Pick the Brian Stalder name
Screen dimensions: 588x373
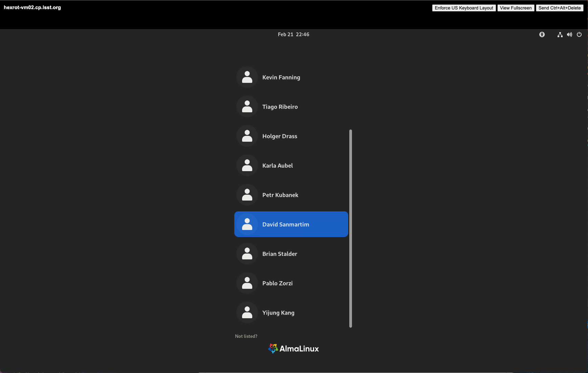[280, 254]
